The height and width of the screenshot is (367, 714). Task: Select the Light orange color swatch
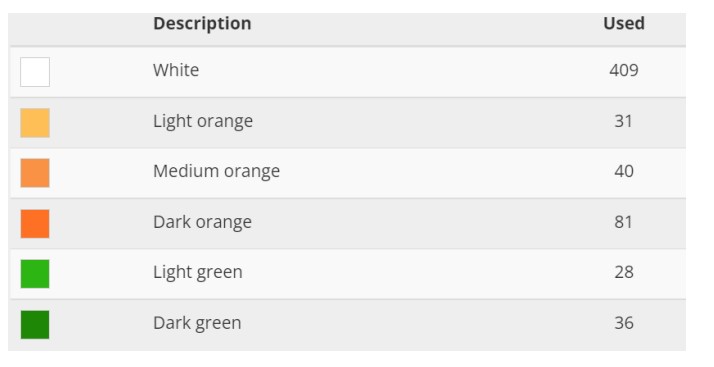click(x=35, y=122)
